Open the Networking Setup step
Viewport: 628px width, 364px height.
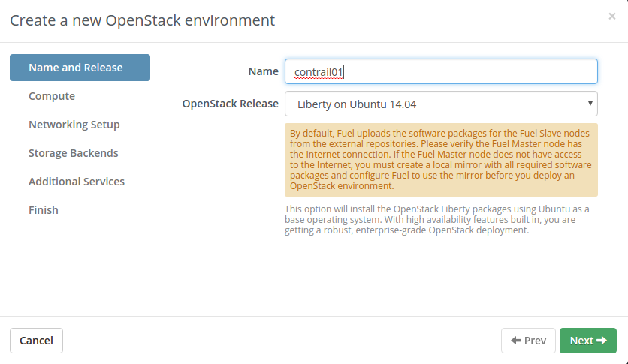pyautogui.click(x=74, y=125)
